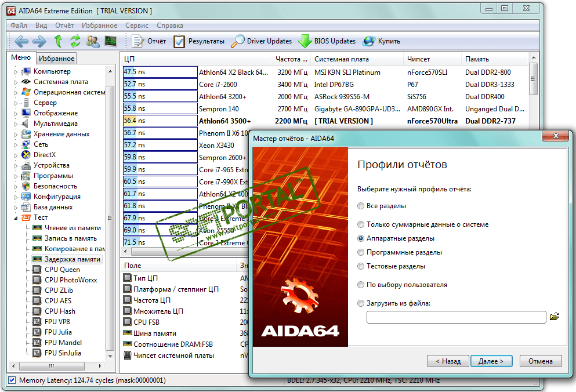Image resolution: width=576 pixels, height=392 pixels.
Task: Select Загрузить из файла radio button
Action: (x=361, y=303)
